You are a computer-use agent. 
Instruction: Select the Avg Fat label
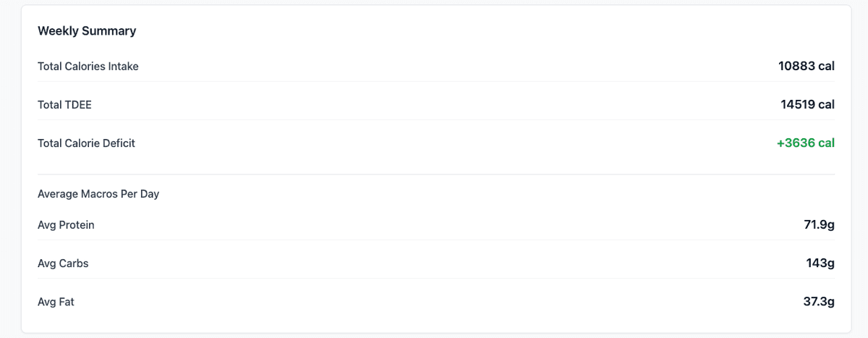tap(56, 302)
